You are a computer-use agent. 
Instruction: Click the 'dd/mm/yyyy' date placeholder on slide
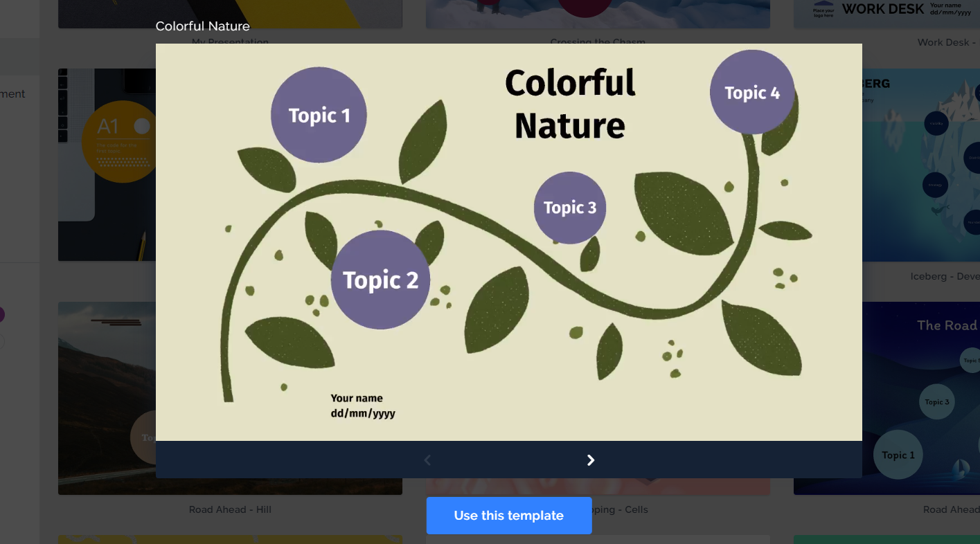[363, 414]
